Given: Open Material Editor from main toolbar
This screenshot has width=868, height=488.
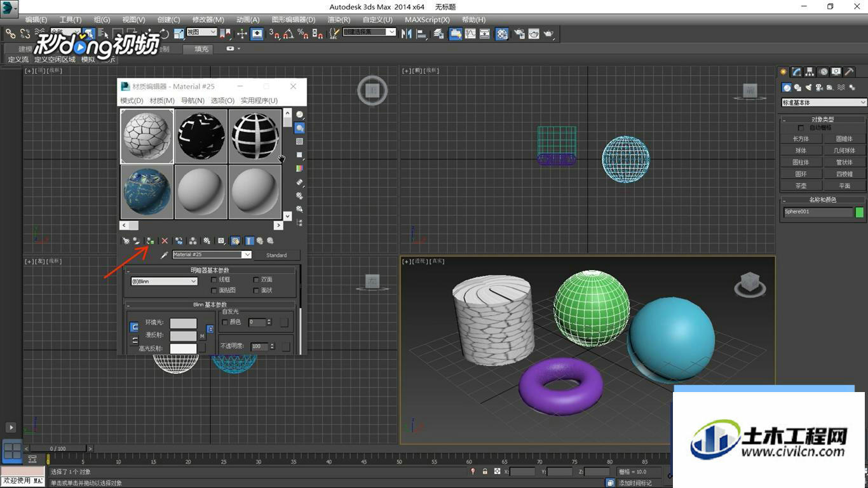Looking at the screenshot, I should [502, 34].
